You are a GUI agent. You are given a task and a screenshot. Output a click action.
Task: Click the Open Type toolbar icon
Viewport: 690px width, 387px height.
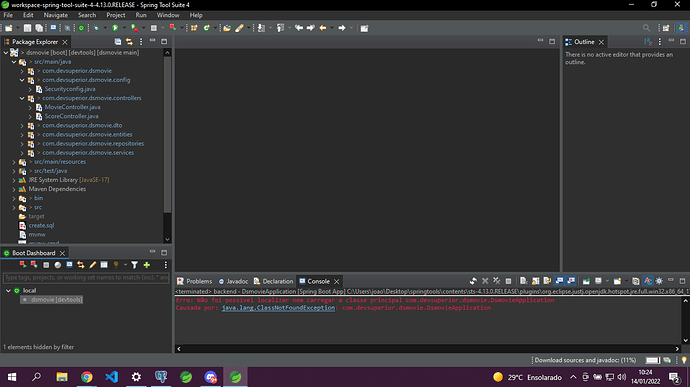pos(227,28)
